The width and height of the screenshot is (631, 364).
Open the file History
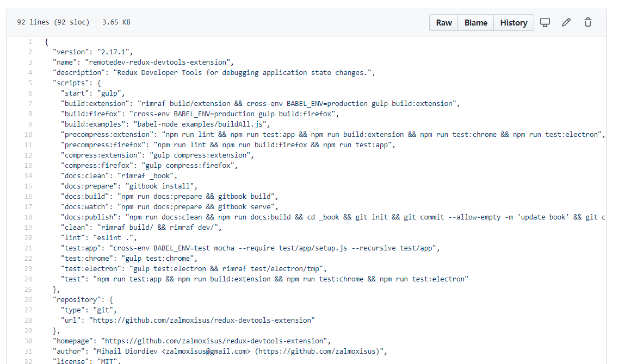click(x=514, y=22)
